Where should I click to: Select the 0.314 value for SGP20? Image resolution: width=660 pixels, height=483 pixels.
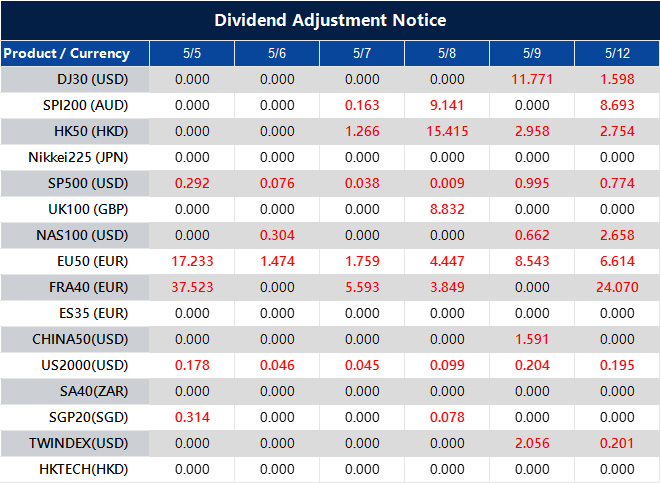192,417
